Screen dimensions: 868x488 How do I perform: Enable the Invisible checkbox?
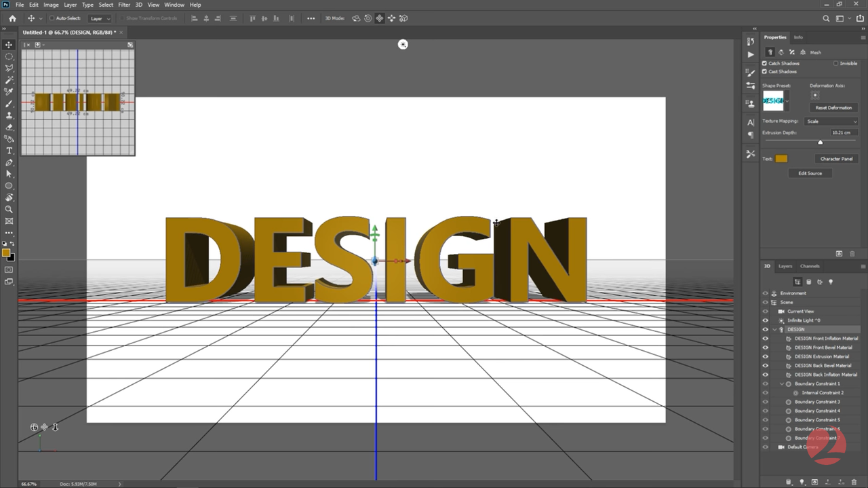click(835, 63)
